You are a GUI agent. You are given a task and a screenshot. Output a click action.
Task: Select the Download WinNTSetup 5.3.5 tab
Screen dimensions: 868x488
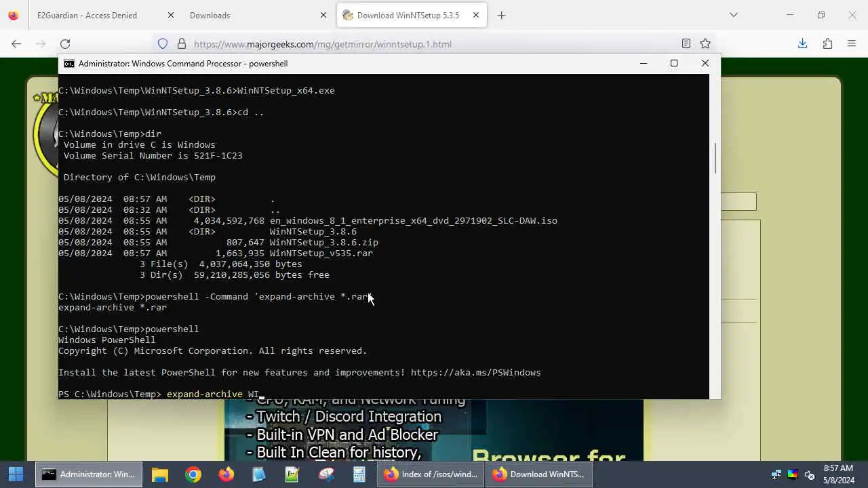[x=408, y=15]
